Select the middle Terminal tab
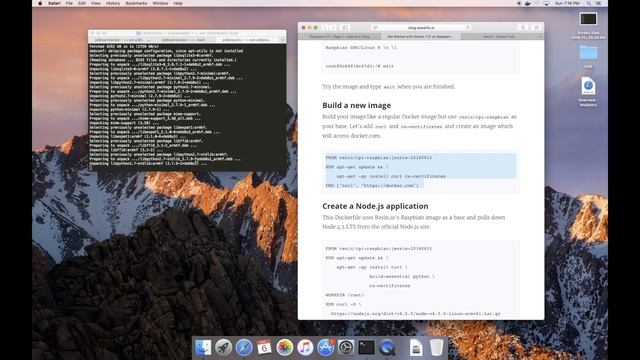 pyautogui.click(x=184, y=40)
